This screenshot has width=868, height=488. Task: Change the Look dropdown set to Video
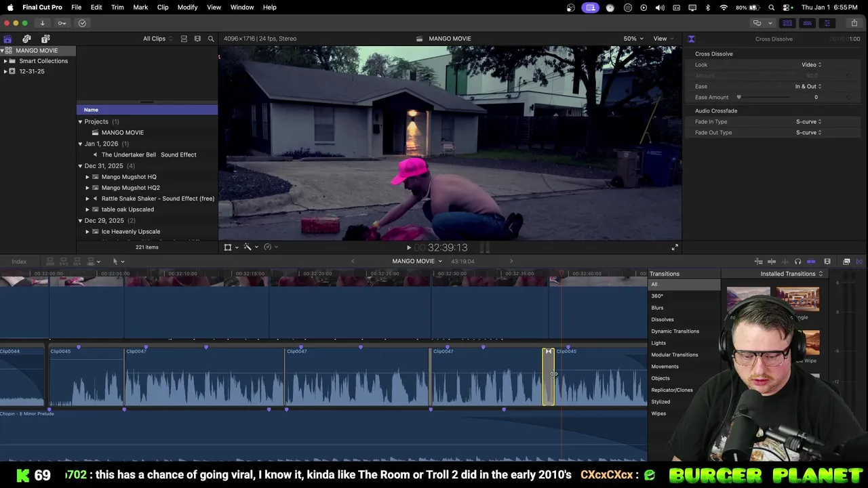(812, 65)
